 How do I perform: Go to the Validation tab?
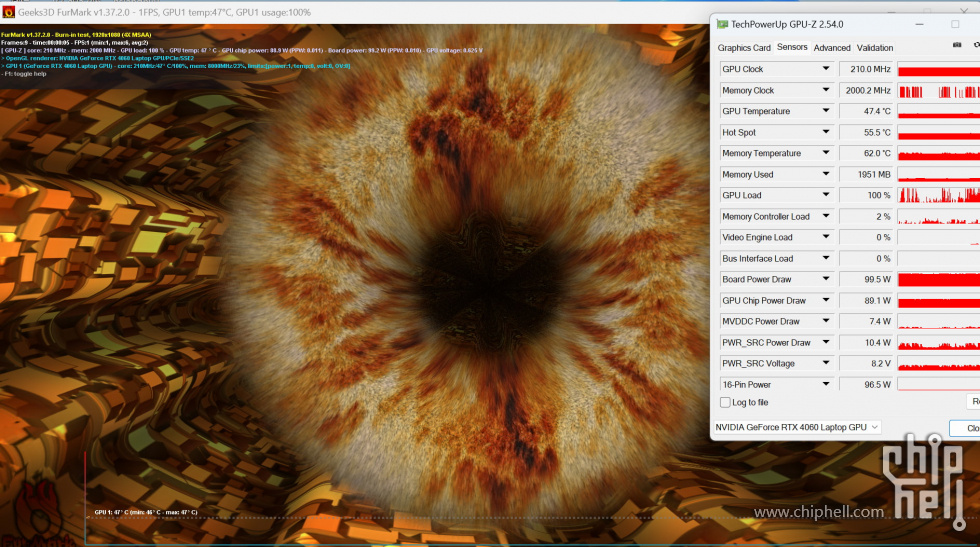pyautogui.click(x=874, y=48)
